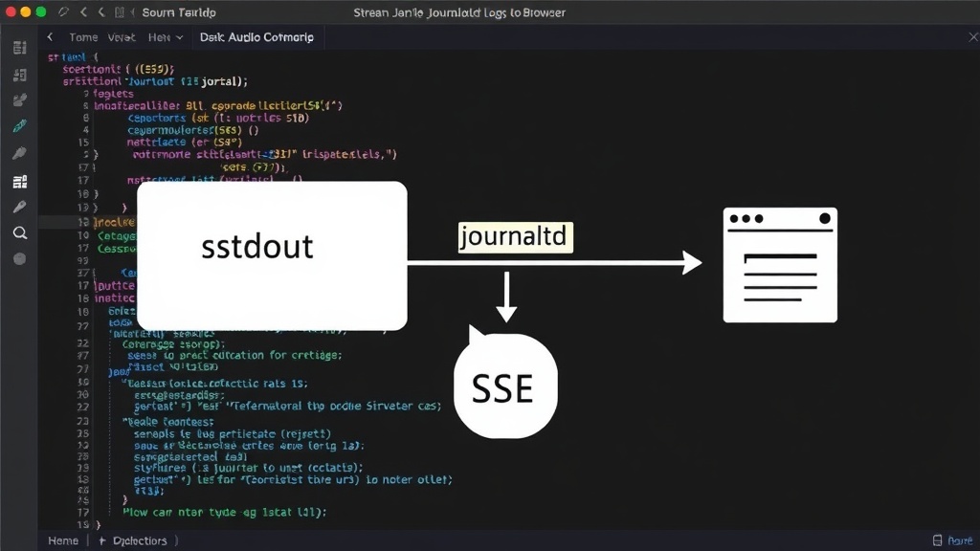Select the Vevet tab

tap(122, 37)
